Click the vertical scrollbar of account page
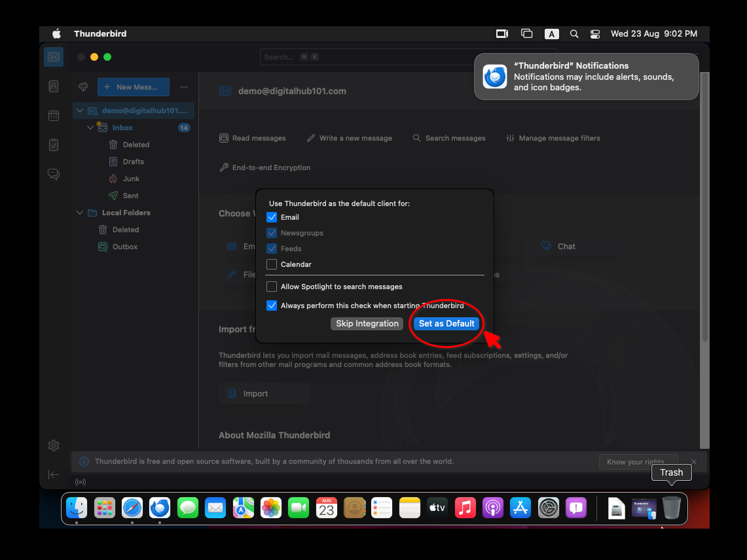The image size is (747, 560). coord(705,207)
